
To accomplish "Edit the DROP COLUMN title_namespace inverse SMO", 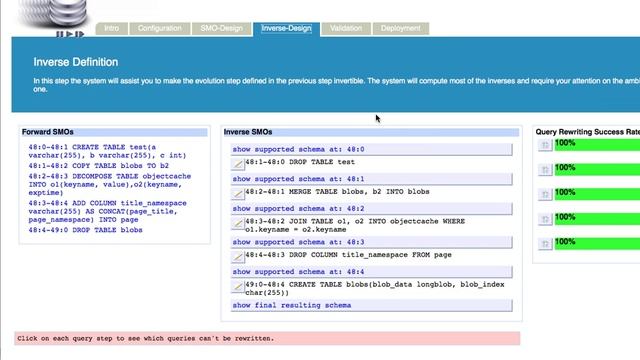I will point(238,257).
